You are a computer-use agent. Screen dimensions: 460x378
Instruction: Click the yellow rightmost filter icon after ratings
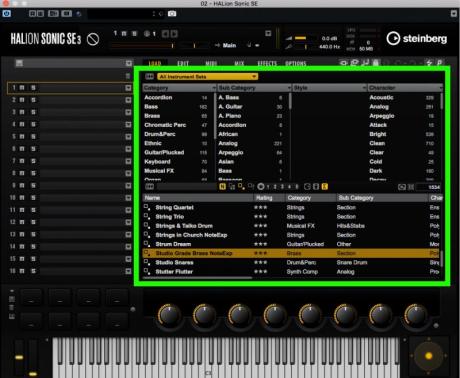click(x=324, y=187)
